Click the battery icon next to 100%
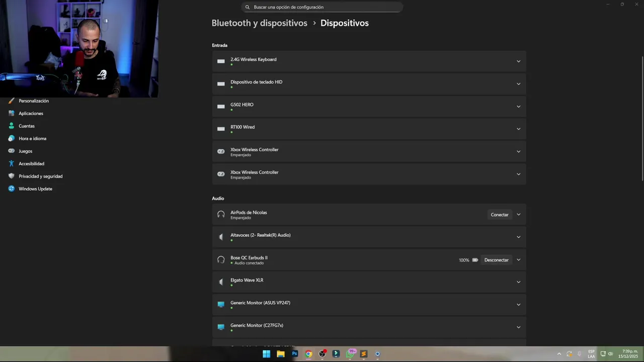The height and width of the screenshot is (362, 644). coord(475,260)
